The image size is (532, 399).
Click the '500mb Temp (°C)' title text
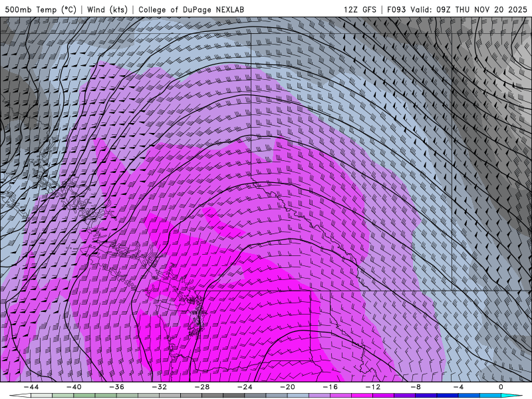pos(41,9)
